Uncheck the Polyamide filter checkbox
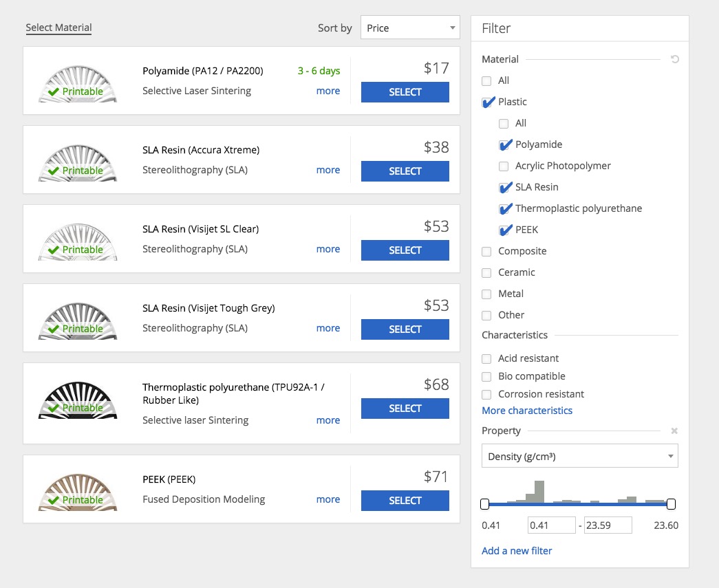Viewport: 719px width, 588px height. click(504, 145)
